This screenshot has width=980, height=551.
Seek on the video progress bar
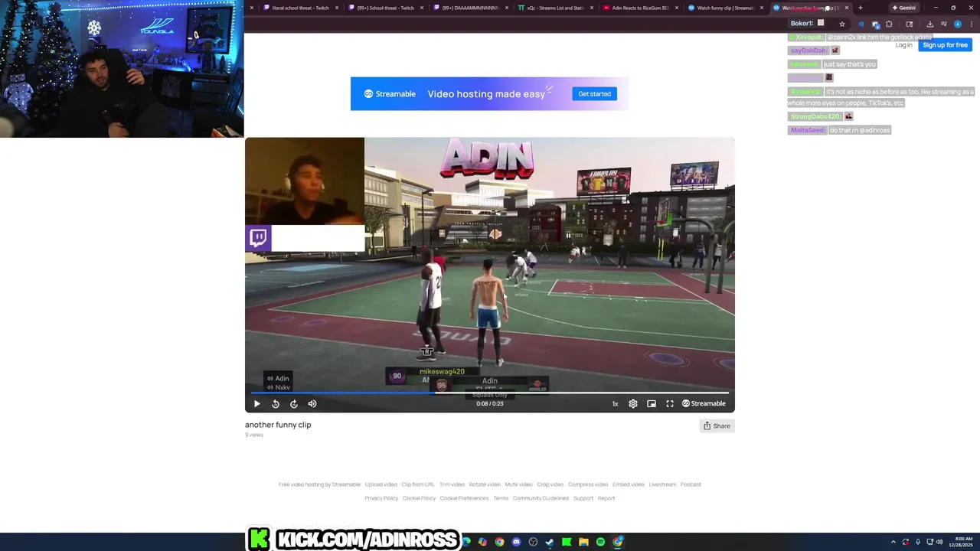(490, 393)
